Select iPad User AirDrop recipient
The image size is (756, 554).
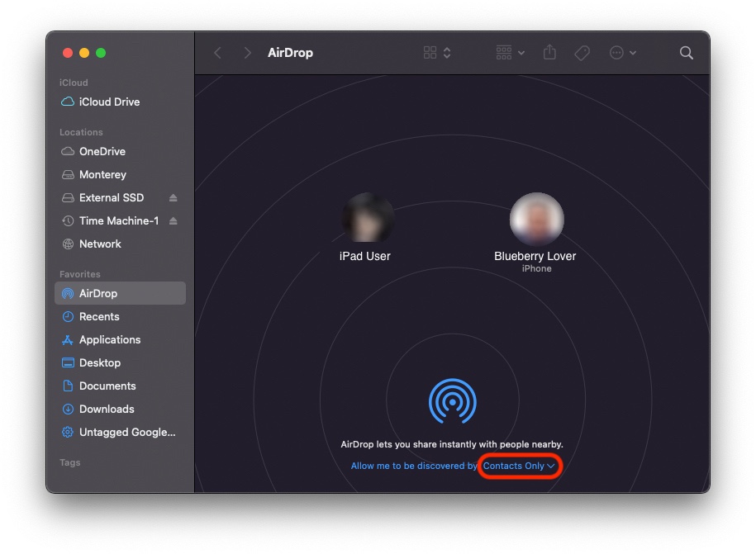(365, 227)
